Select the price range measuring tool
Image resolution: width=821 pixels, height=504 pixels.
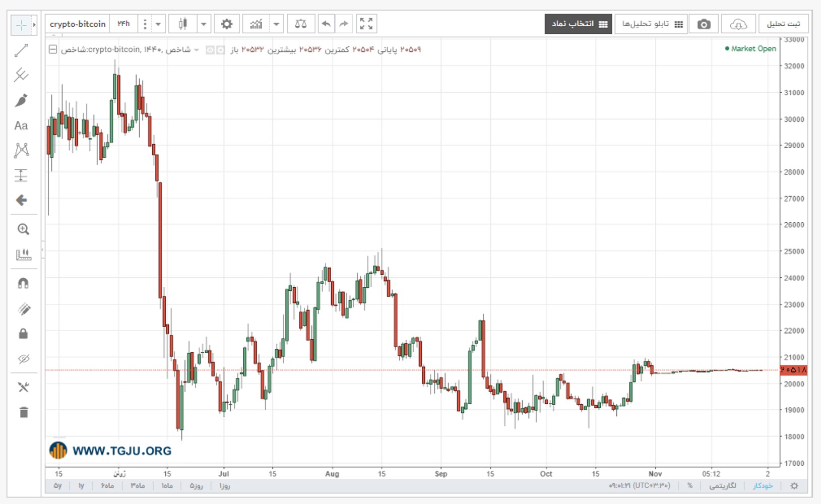[21, 175]
